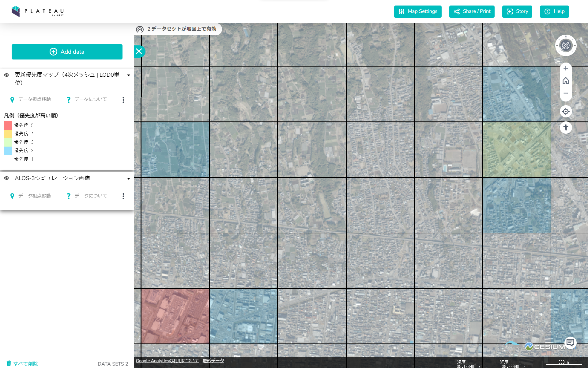Click the Add data button

pyautogui.click(x=67, y=52)
